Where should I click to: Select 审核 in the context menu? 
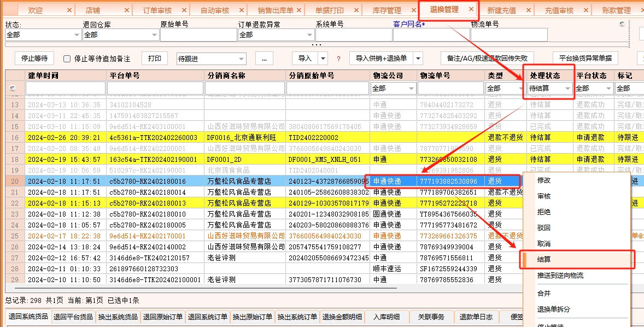543,196
